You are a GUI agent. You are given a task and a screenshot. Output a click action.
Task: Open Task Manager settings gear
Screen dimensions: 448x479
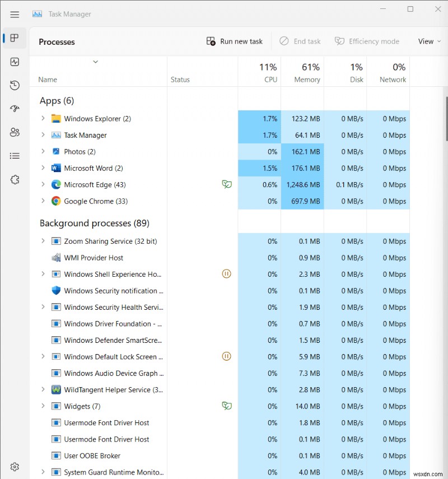click(x=15, y=467)
